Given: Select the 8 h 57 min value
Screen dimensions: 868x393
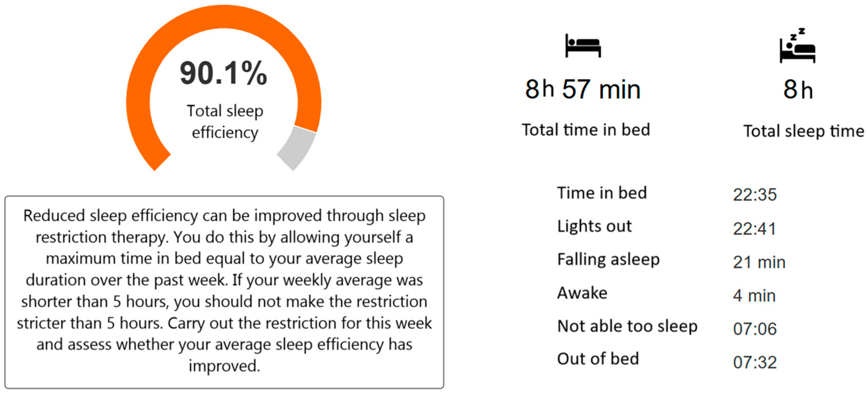Looking at the screenshot, I should pyautogui.click(x=583, y=89).
